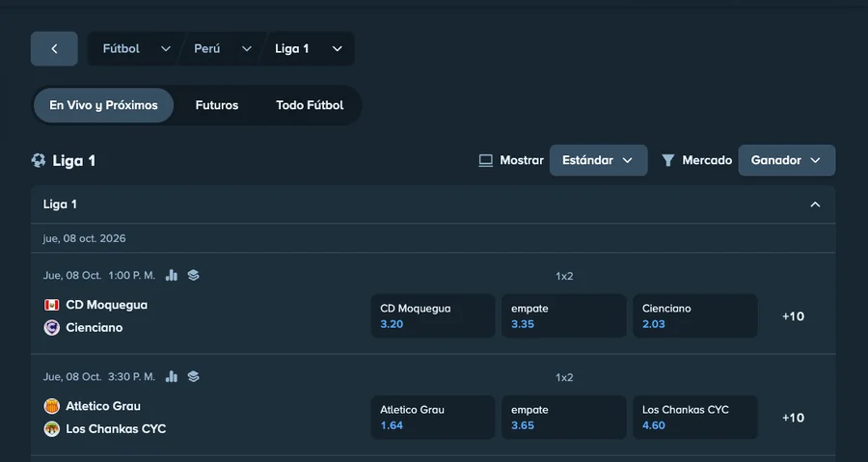Click the CD Moquegua Peru flag icon
The image size is (868, 462).
(51, 305)
